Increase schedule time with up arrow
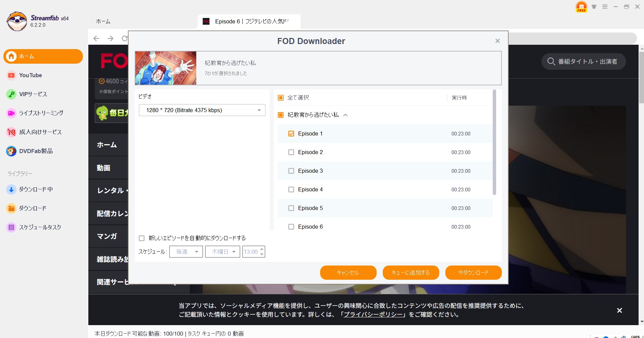 pyautogui.click(x=262, y=249)
